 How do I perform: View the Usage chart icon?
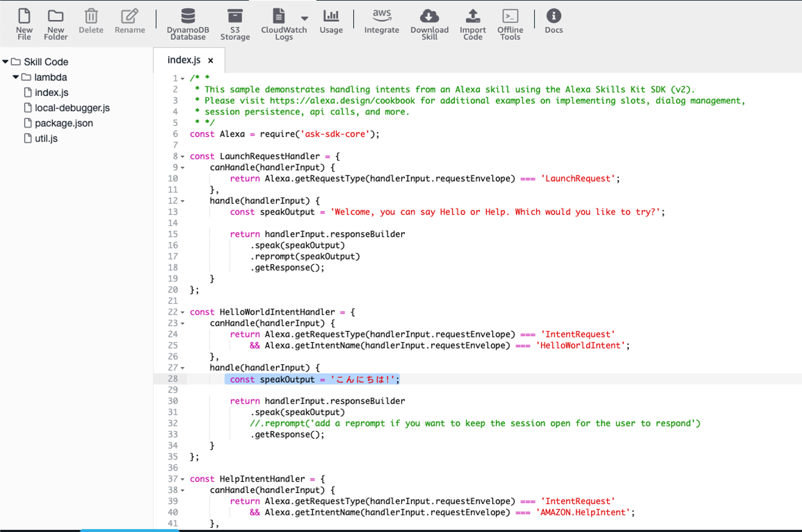point(331,16)
